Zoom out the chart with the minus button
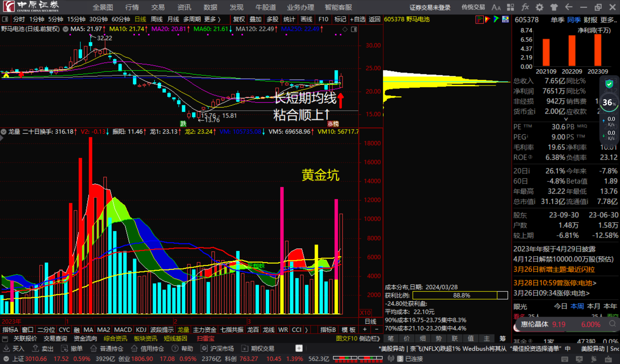The height and width of the screenshot is (364, 620). [376, 329]
